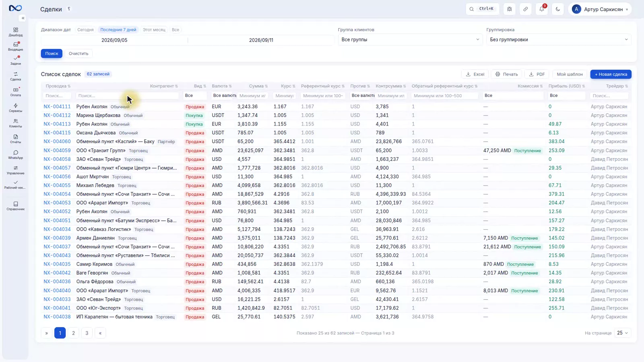
Task: Click the + Новая сделка button
Action: pos(611,74)
